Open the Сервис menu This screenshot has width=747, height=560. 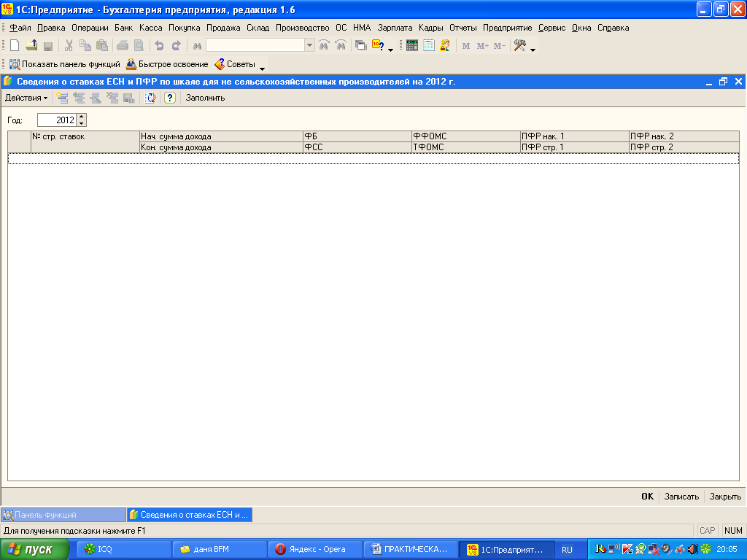[x=551, y=28]
